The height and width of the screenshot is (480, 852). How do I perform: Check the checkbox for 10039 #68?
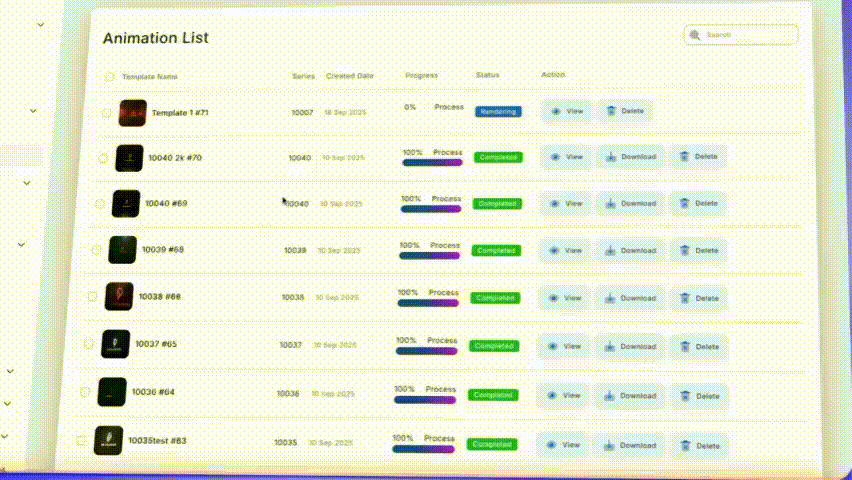point(96,250)
